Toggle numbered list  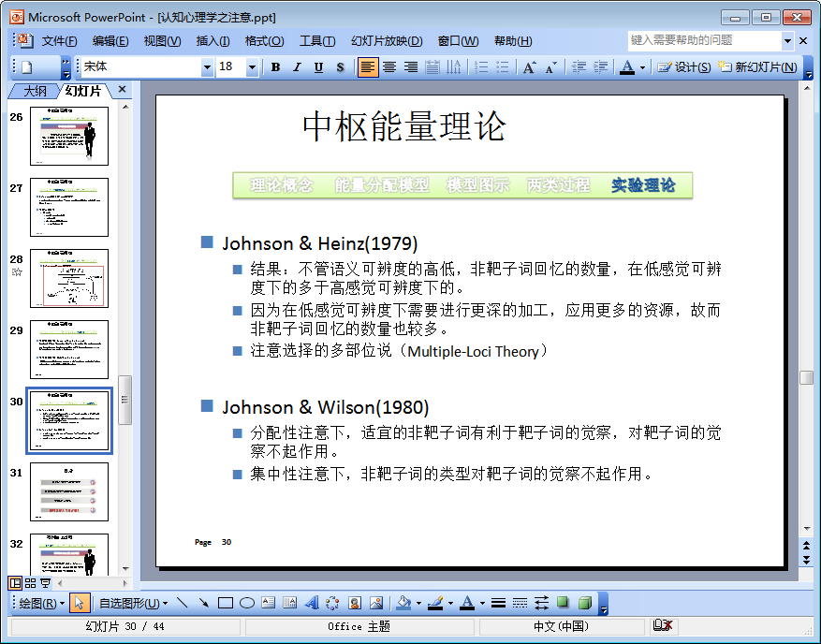click(x=480, y=67)
